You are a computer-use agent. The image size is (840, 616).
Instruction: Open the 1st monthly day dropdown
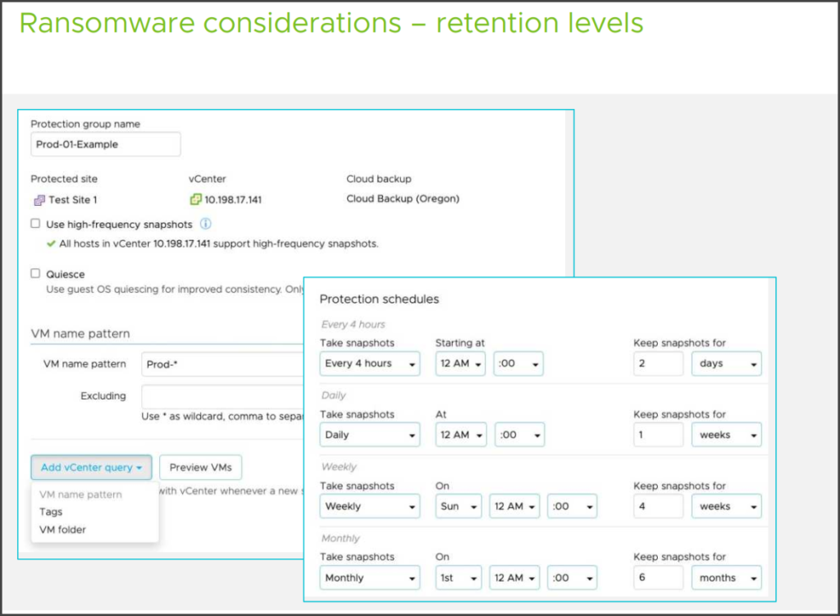click(458, 577)
